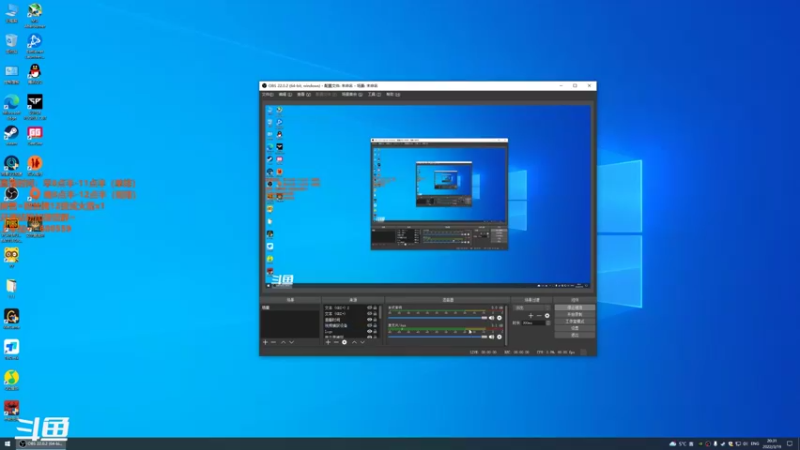Move scene up with Scenes panel up arrow

point(283,342)
